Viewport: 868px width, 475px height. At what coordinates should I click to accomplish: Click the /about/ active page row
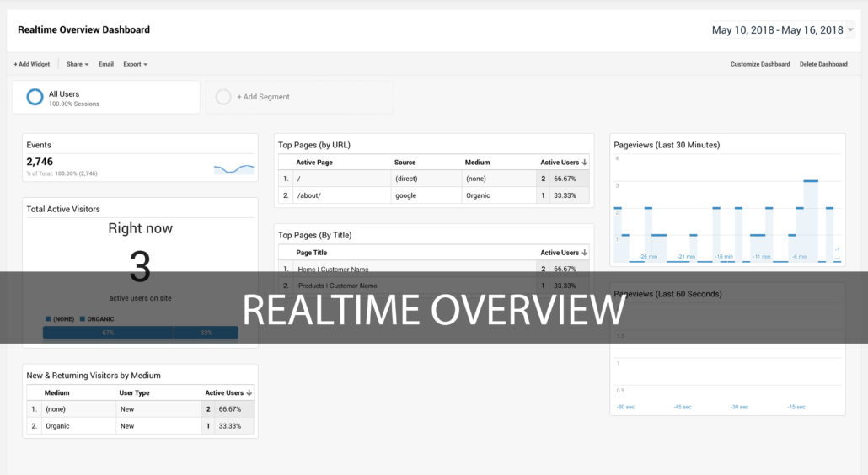433,195
